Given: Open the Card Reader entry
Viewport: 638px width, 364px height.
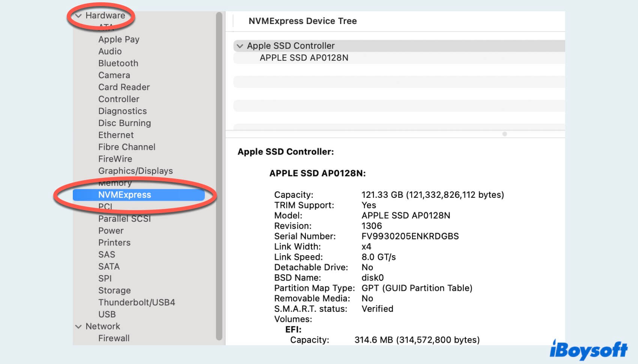Looking at the screenshot, I should click(124, 87).
